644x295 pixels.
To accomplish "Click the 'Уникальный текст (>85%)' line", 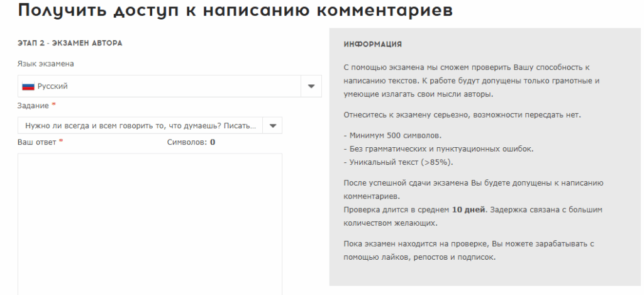I will click(x=398, y=162).
